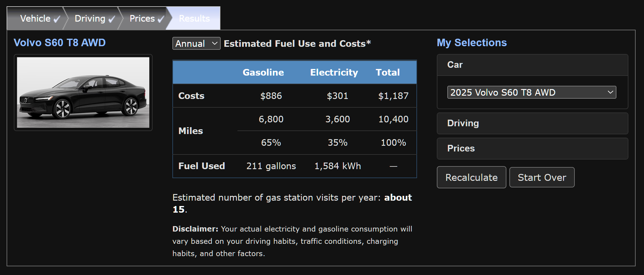Click the $886 gasoline cost value
This screenshot has width=644, height=275.
pos(271,96)
